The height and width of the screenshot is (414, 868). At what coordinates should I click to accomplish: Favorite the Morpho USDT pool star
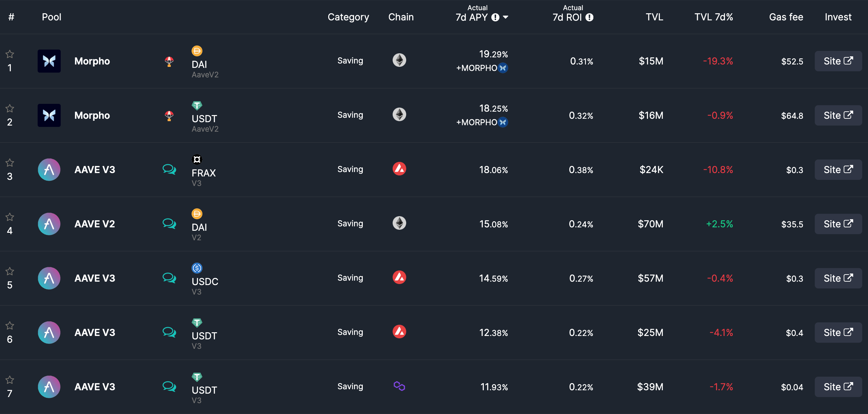(x=10, y=108)
